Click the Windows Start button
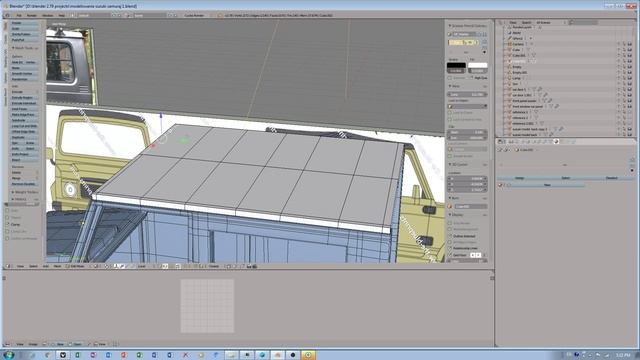The width and height of the screenshot is (640, 360). pos(9,355)
